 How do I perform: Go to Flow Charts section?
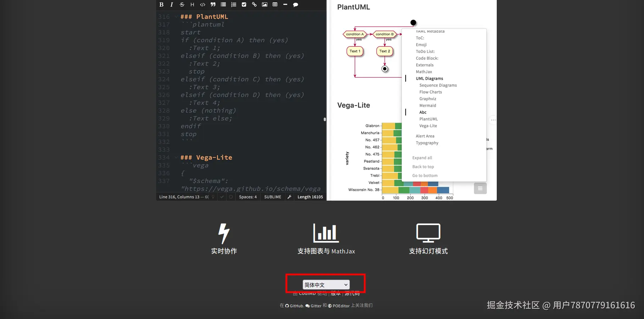pos(431,92)
